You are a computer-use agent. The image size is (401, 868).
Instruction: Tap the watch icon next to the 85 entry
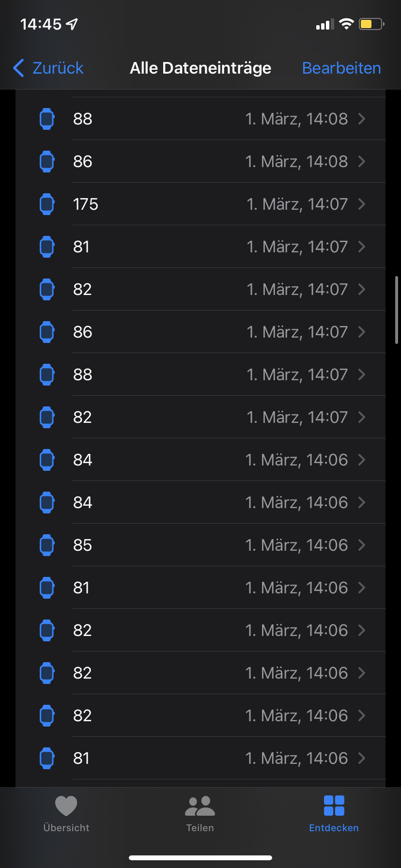47,545
